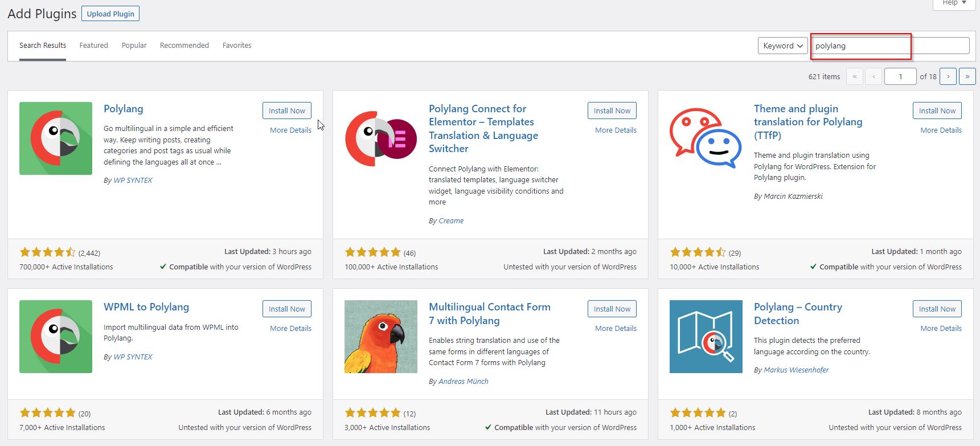
Task: Open Multilingual Contact Form 7 with Polylang title
Action: [490, 314]
